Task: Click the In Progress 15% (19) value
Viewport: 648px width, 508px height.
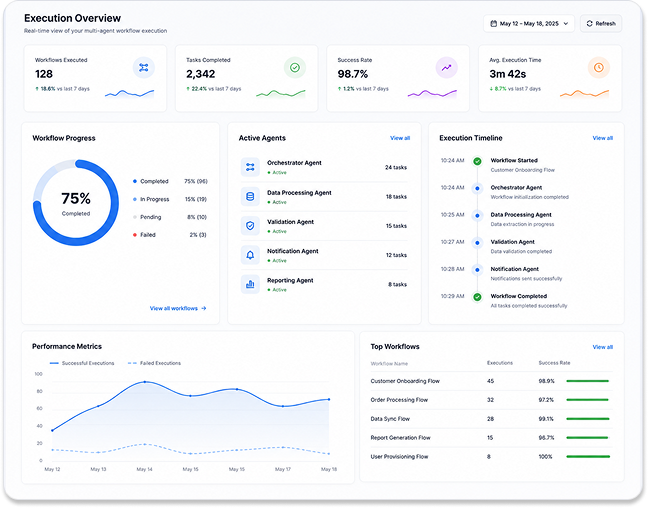Action: (x=196, y=199)
